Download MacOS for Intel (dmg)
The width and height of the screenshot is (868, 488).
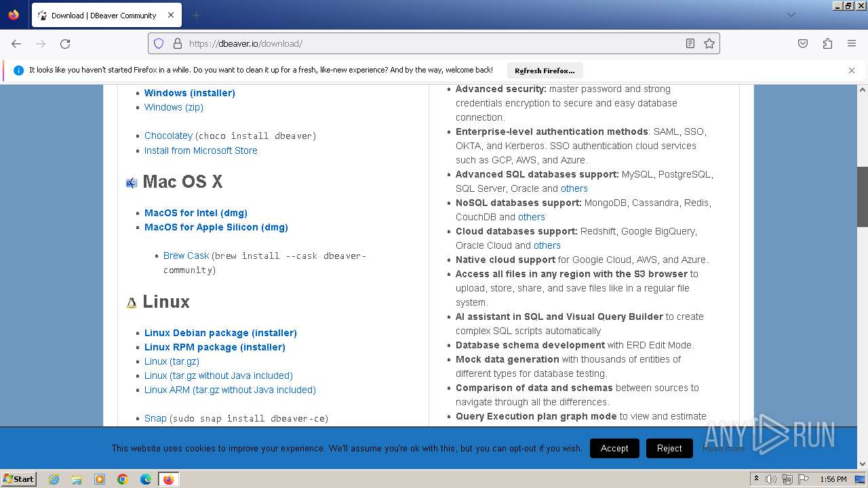(x=196, y=213)
